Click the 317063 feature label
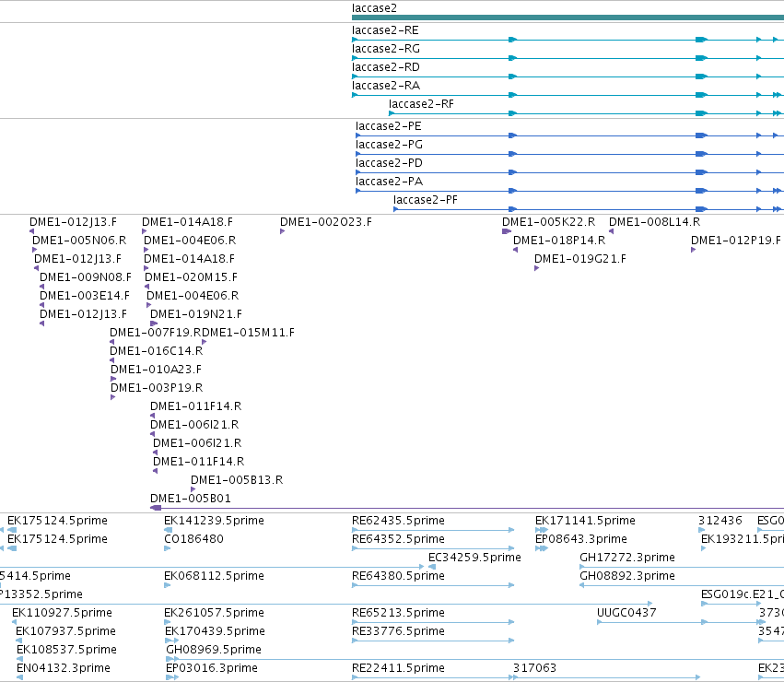The width and height of the screenshot is (784, 682). tap(534, 669)
